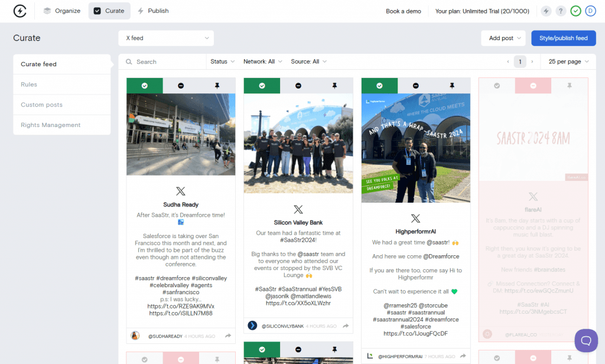The image size is (605, 364).
Task: Open the user profile D avatar
Action: coord(590,11)
